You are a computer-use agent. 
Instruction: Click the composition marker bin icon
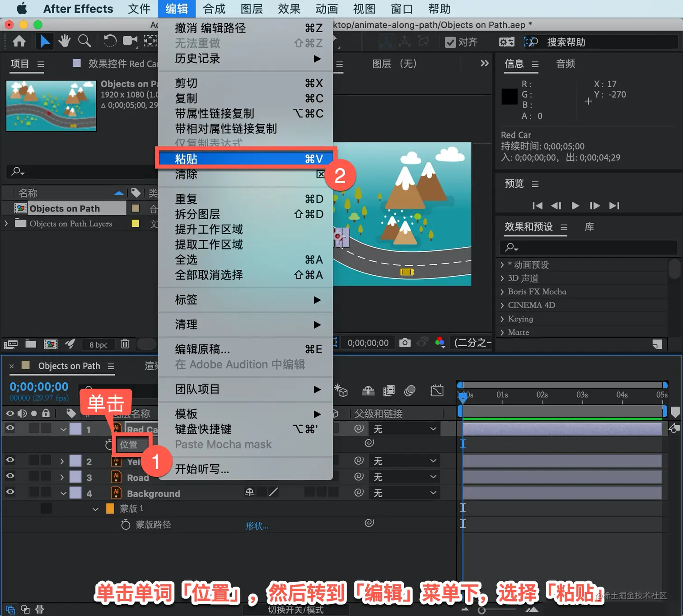pyautogui.click(x=675, y=412)
